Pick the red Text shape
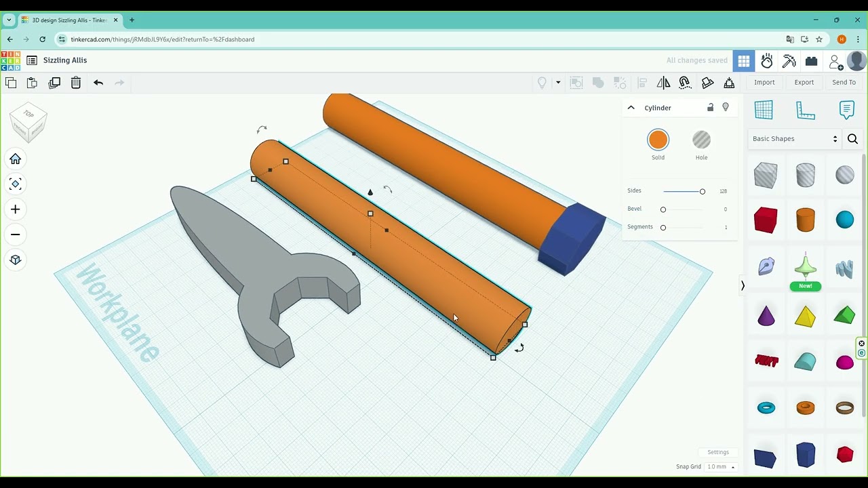 click(766, 361)
